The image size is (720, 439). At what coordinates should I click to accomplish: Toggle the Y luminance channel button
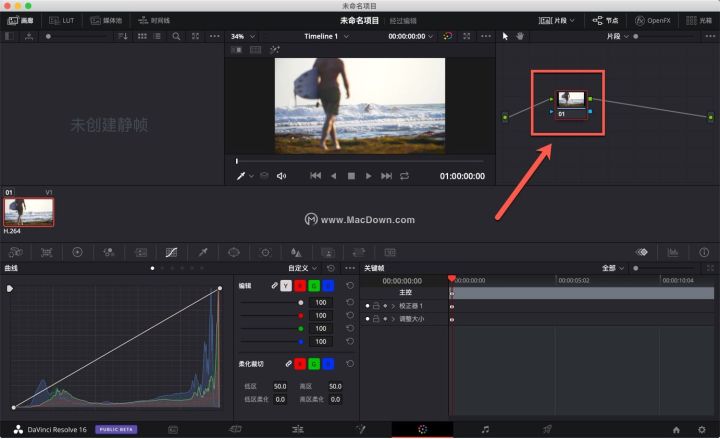[286, 286]
